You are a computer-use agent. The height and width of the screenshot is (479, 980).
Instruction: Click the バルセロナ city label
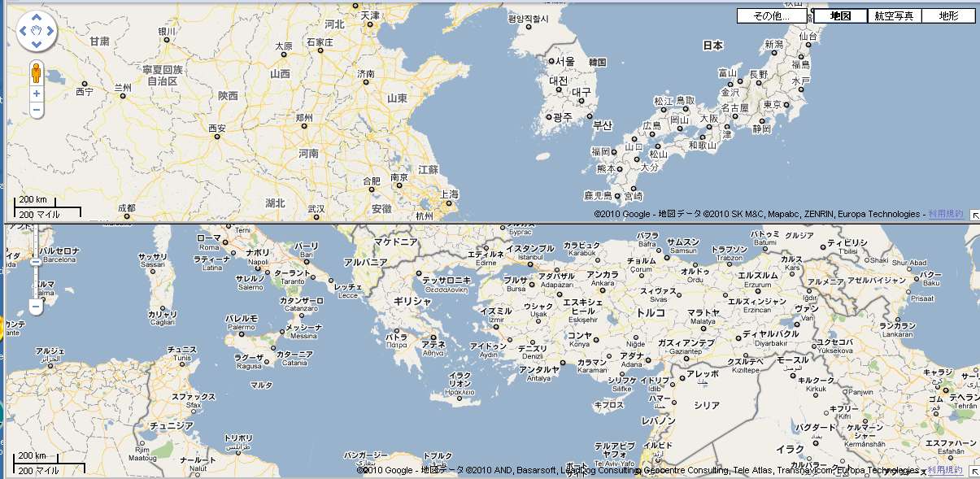click(x=59, y=251)
